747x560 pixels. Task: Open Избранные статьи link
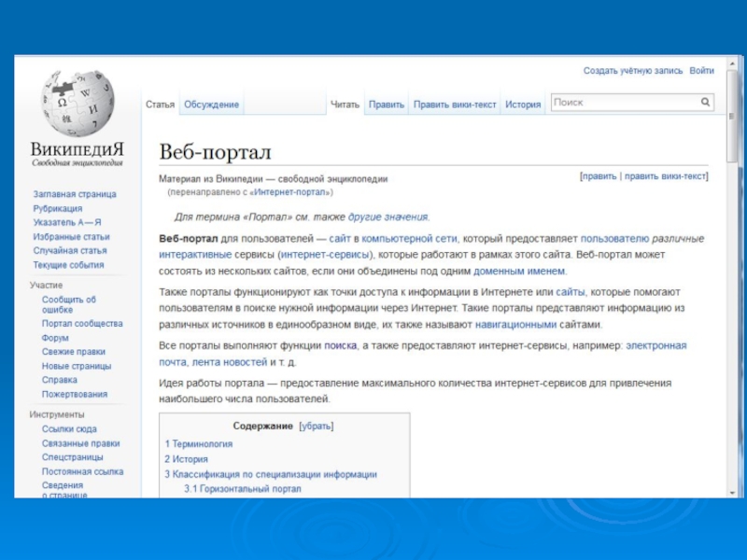(72, 236)
